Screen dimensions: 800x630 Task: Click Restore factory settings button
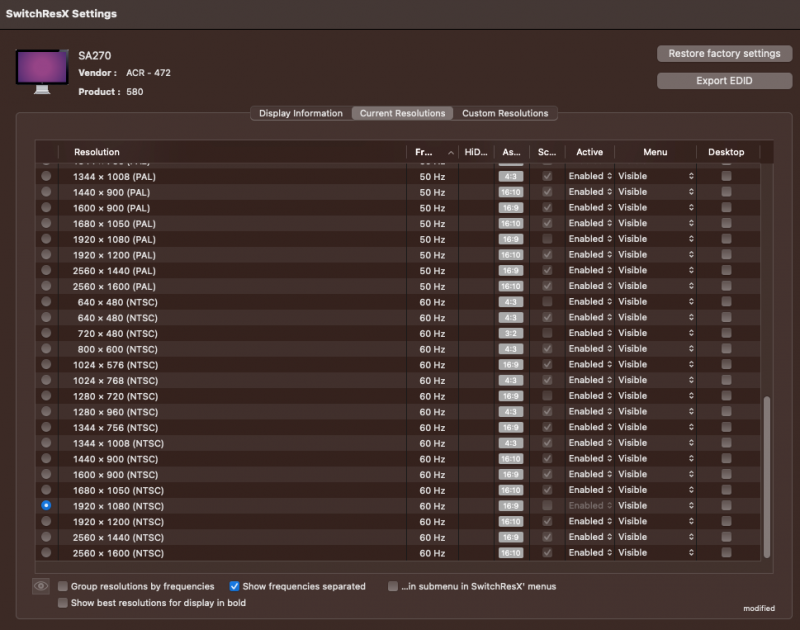coord(724,53)
